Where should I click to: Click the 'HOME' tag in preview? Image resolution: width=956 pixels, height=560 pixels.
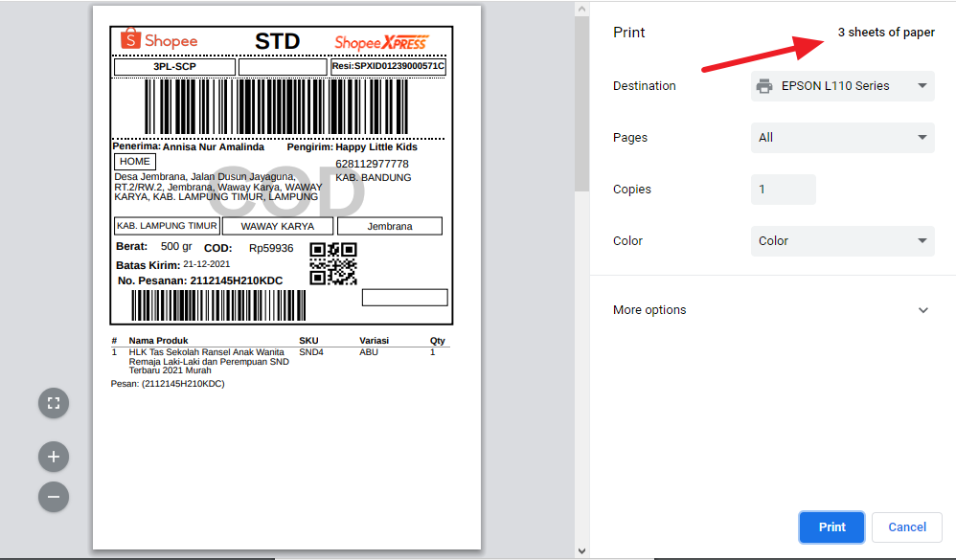[x=135, y=162]
